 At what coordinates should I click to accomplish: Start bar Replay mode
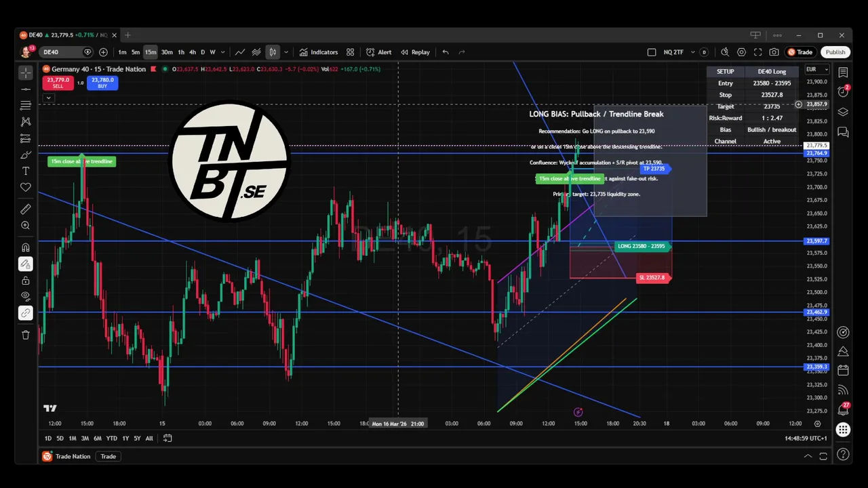(415, 52)
